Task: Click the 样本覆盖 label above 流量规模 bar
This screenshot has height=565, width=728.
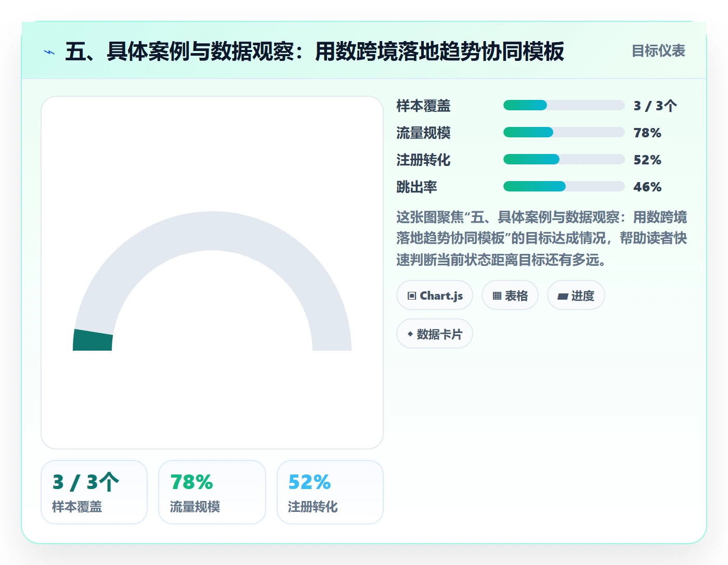Action: tap(423, 106)
